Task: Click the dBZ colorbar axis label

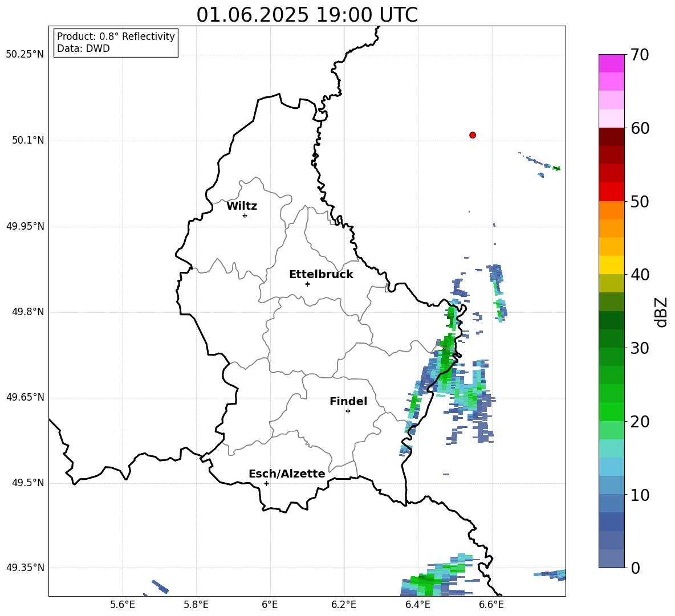Action: click(661, 312)
